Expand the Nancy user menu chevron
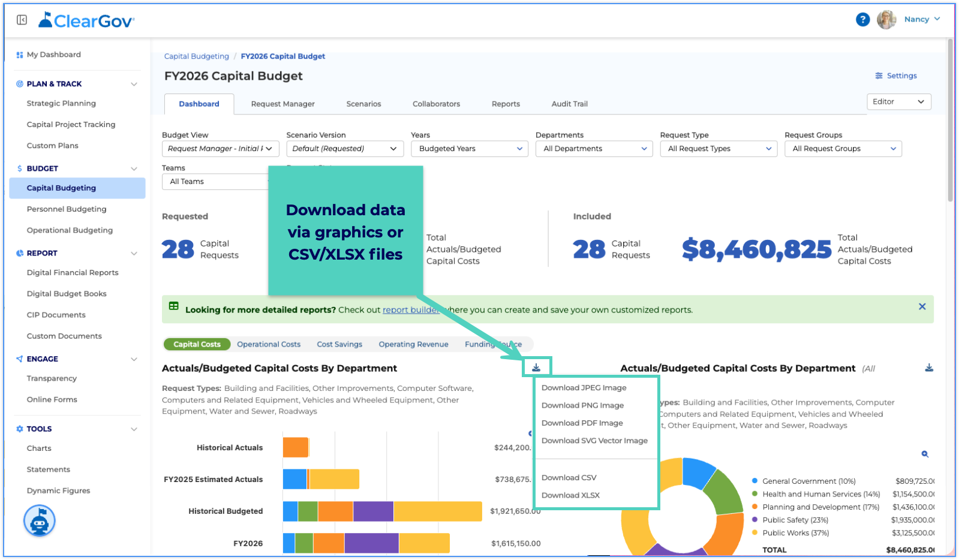 [937, 19]
